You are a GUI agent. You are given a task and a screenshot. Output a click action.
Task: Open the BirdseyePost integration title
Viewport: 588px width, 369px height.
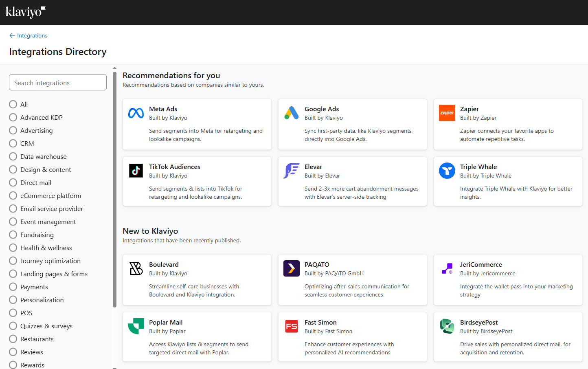click(x=479, y=322)
